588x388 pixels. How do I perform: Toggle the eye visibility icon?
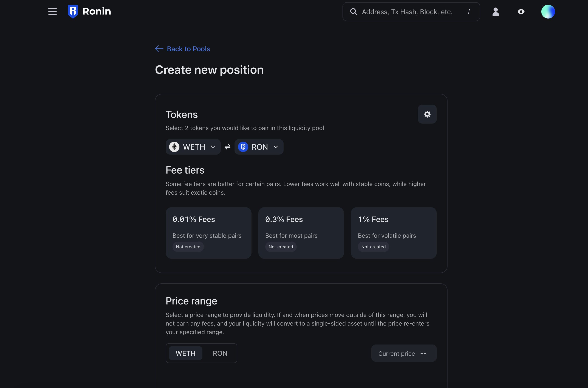point(521,12)
